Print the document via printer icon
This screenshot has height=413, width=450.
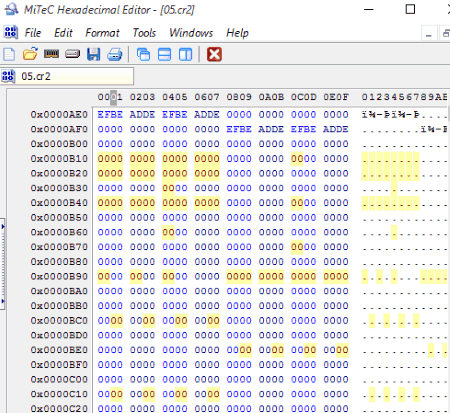tap(115, 54)
